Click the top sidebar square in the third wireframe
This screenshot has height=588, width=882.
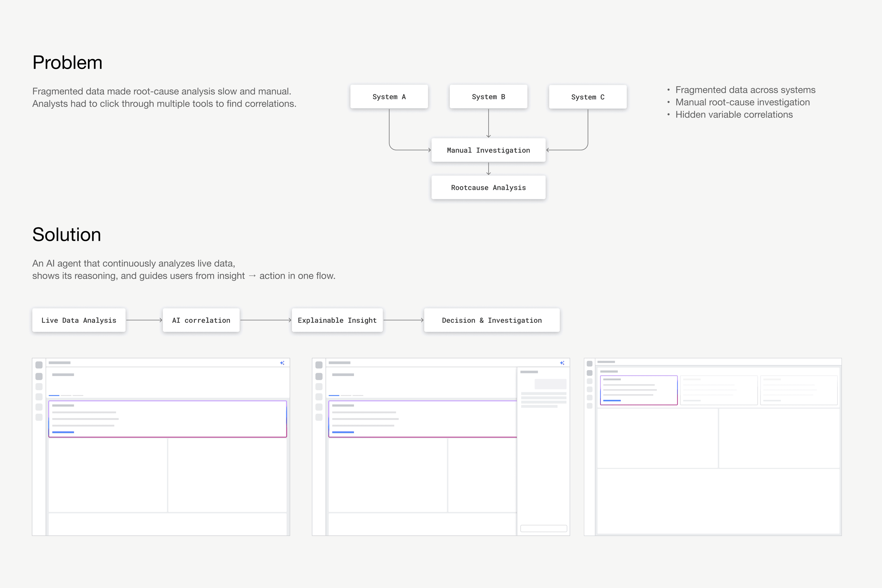(589, 364)
